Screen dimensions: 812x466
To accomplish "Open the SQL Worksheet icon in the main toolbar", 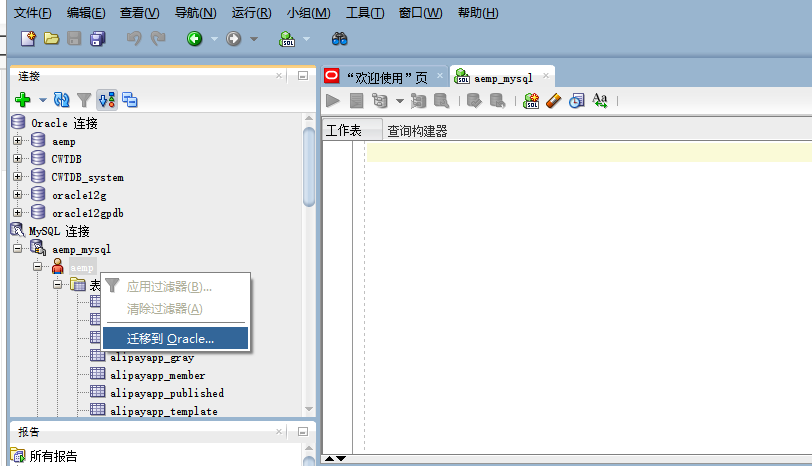I will (287, 39).
